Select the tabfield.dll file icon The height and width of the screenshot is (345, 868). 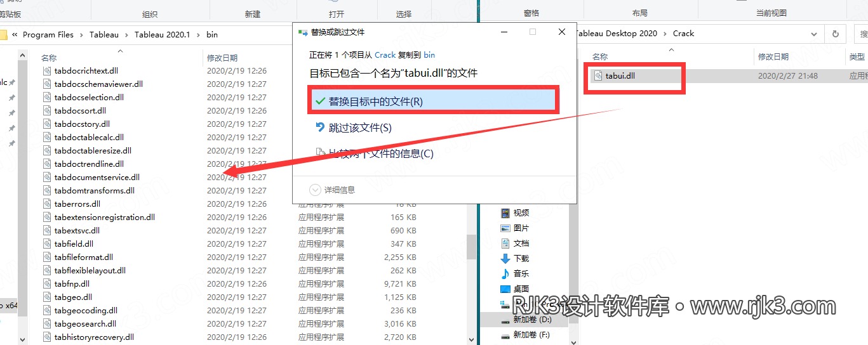pos(47,244)
